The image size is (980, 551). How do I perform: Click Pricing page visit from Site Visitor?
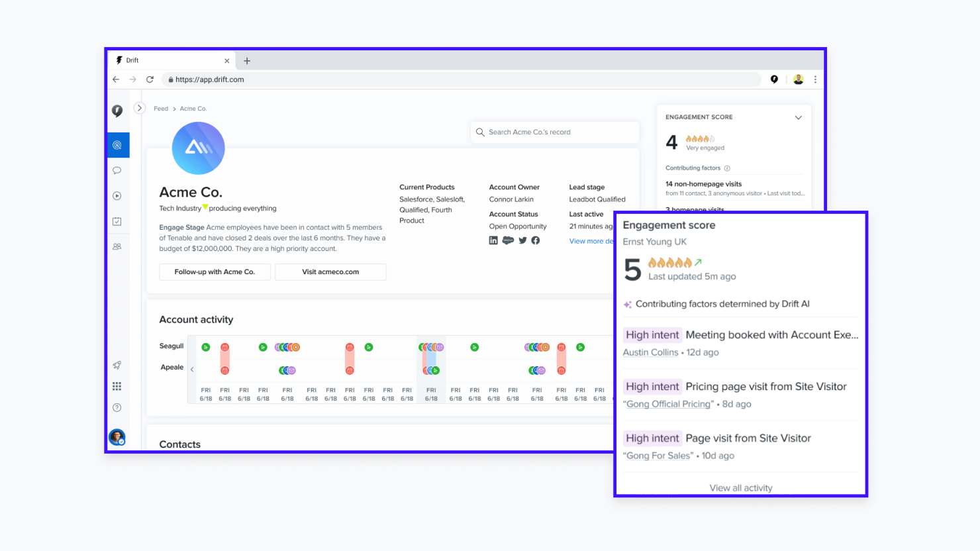tap(766, 387)
